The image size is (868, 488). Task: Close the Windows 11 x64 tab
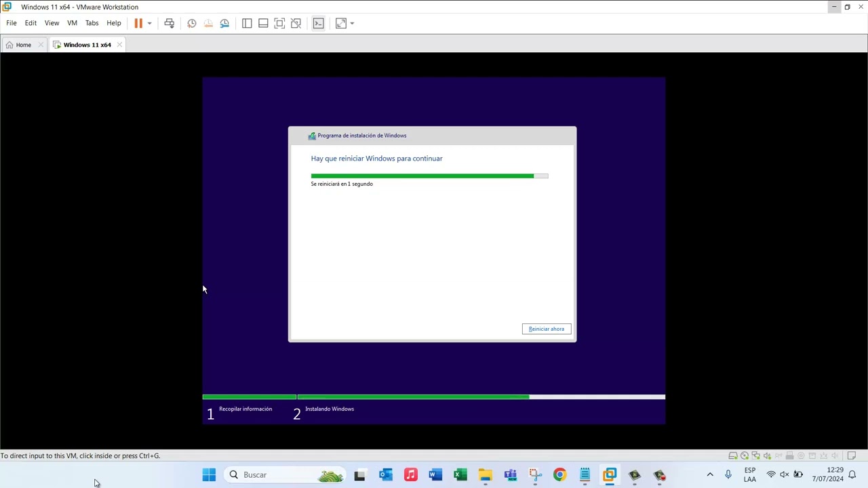(119, 45)
